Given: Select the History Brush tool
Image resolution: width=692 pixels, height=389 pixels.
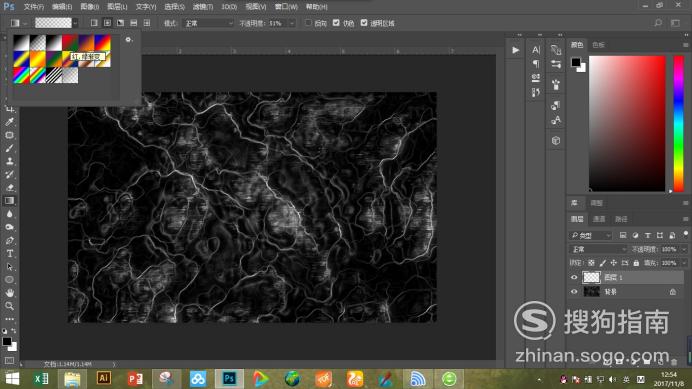Looking at the screenshot, I should pos(9,174).
